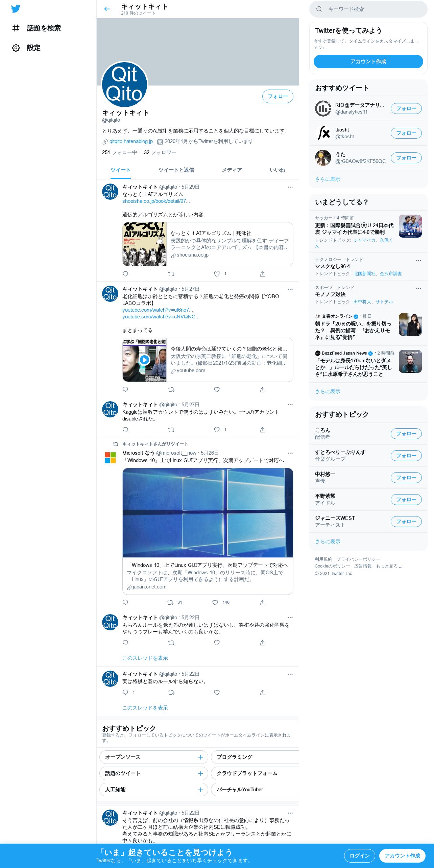
Task: Follow the tkosht account
Action: click(x=406, y=133)
